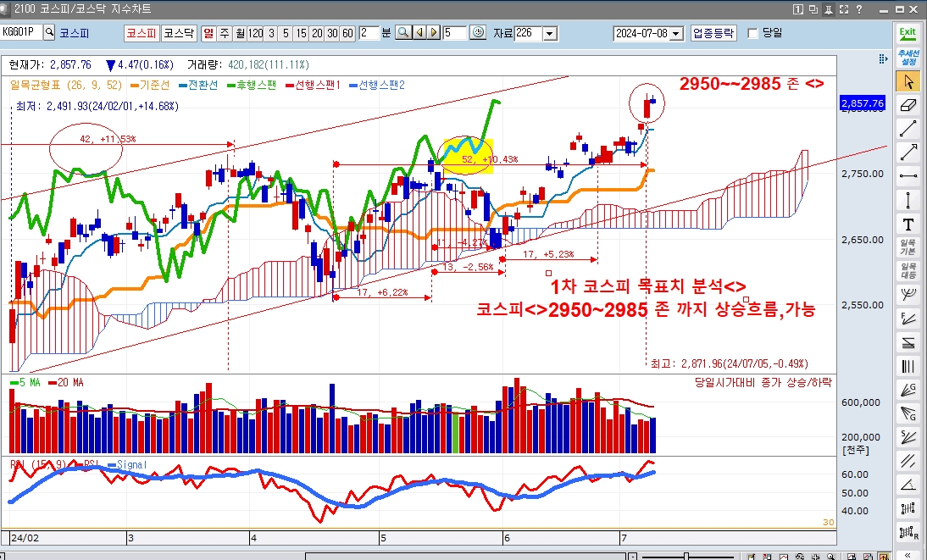This screenshot has height=560, width=927.
Task: Select the 월 monthly period button
Action: [240, 33]
